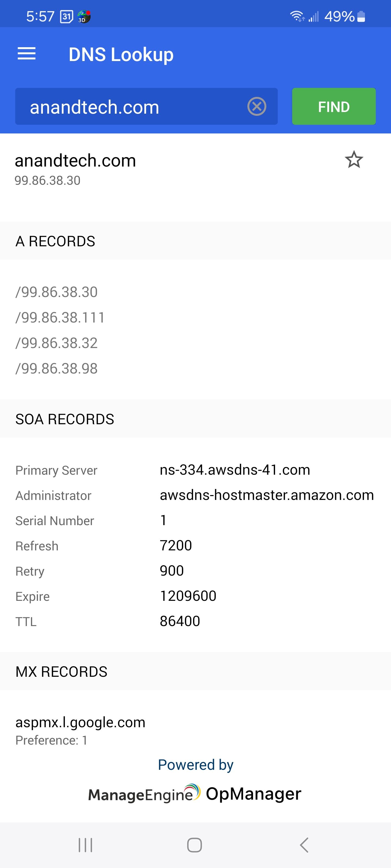Open the ManageEngine OpManager link
Image resolution: width=391 pixels, height=868 pixels.
coord(195,793)
